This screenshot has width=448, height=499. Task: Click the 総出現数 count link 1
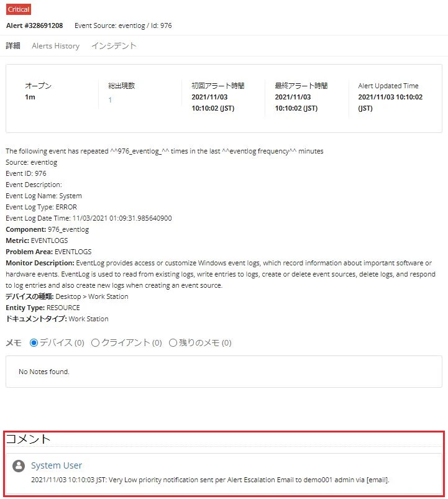(110, 100)
